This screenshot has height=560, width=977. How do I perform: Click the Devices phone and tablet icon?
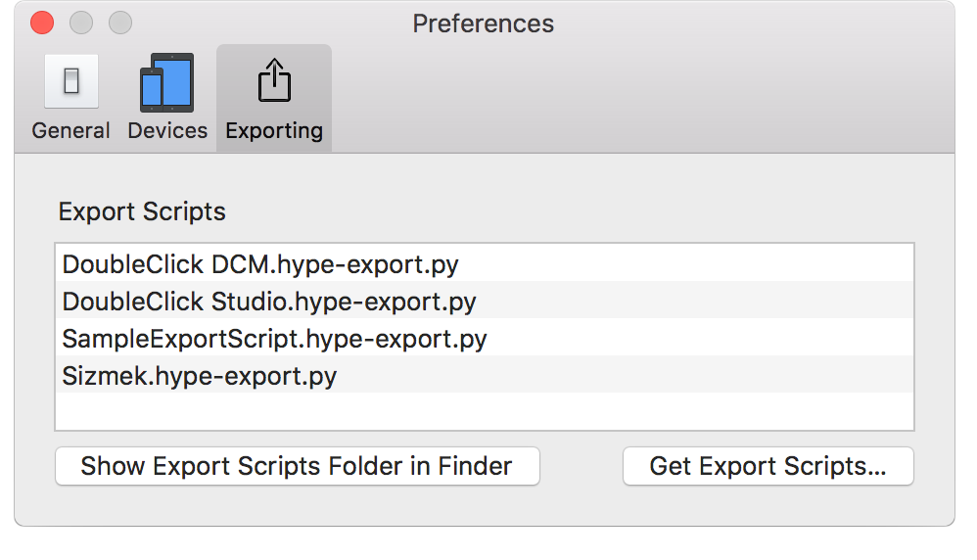point(166,82)
